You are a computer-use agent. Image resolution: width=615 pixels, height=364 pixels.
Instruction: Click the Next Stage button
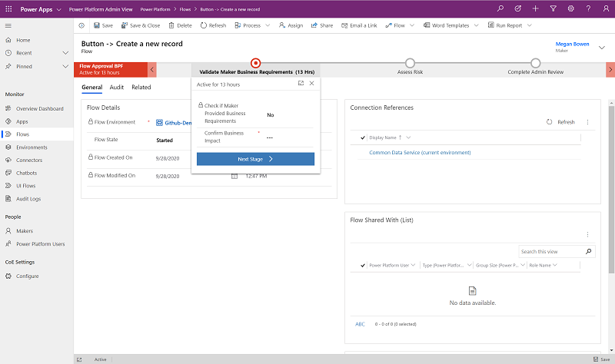[x=255, y=159]
